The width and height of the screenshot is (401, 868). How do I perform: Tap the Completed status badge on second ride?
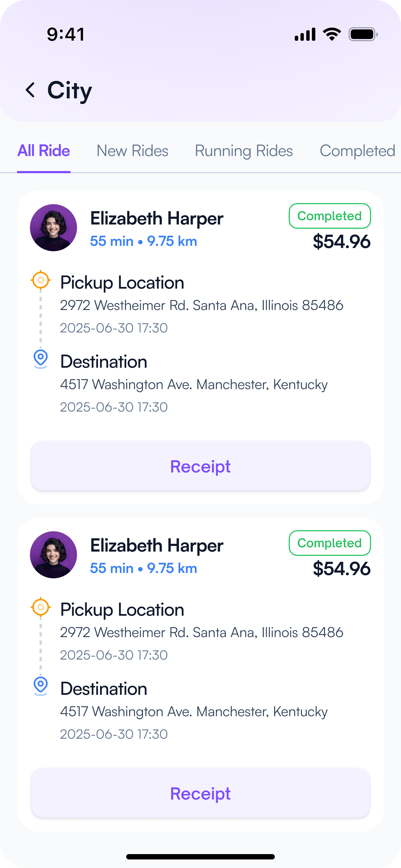coord(330,543)
